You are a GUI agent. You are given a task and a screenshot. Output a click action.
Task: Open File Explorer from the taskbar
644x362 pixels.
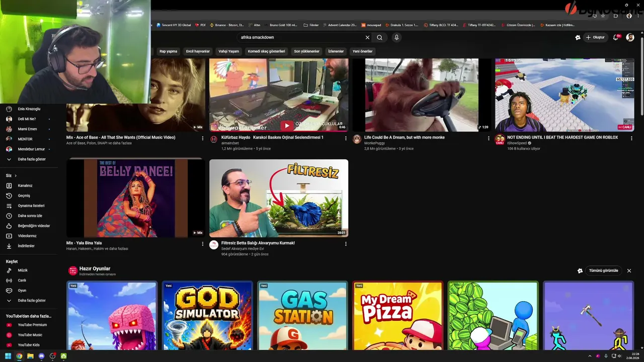(30, 356)
